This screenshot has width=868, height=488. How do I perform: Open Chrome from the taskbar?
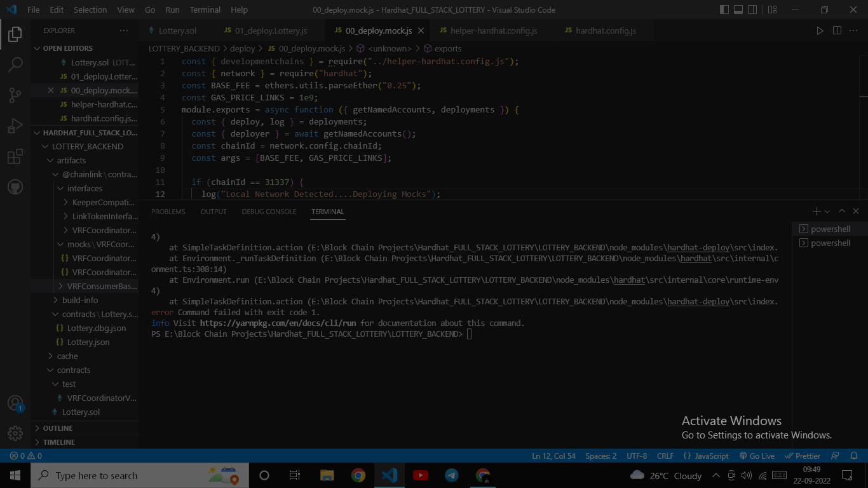358,475
